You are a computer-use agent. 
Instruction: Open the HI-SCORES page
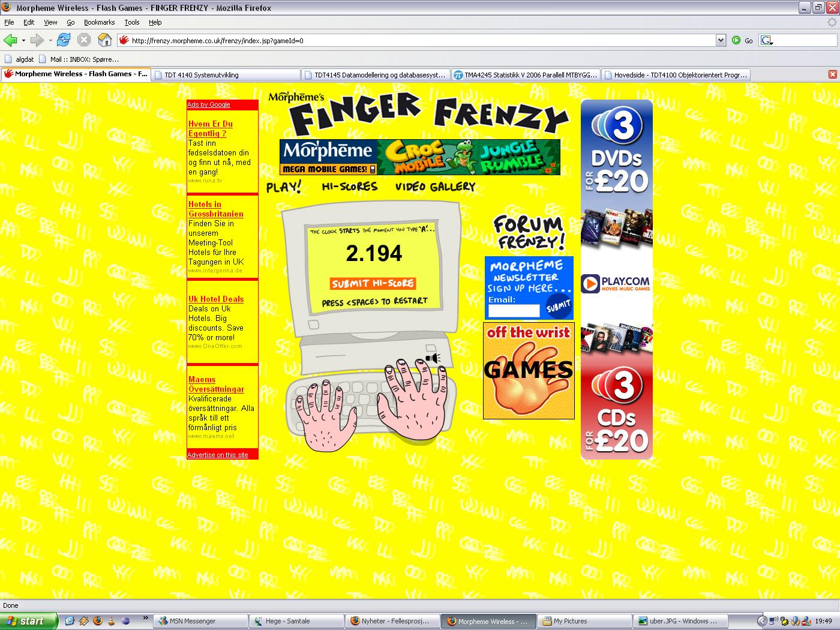350,187
